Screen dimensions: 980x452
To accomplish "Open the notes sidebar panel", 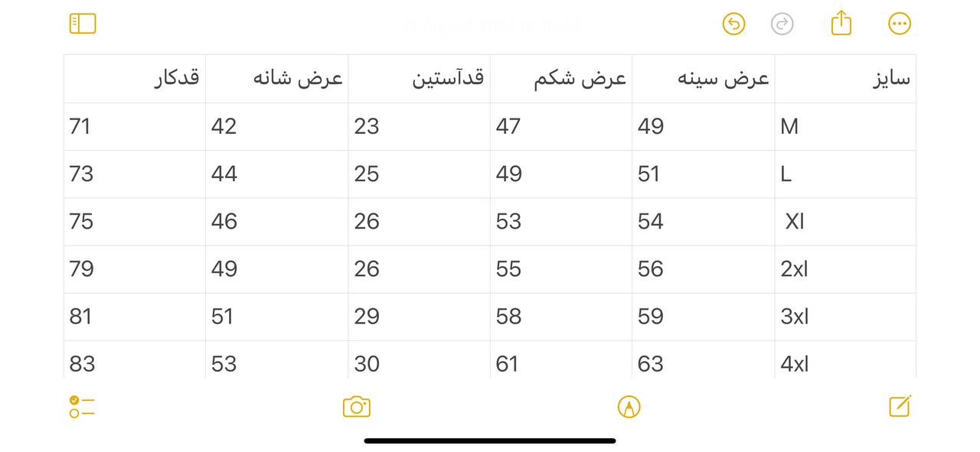I will (x=83, y=24).
